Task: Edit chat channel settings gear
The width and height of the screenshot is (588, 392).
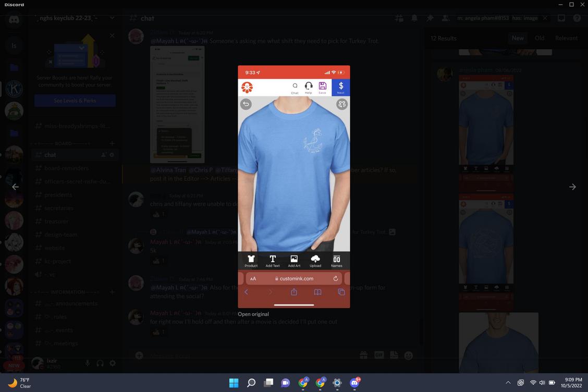Action: click(112, 155)
